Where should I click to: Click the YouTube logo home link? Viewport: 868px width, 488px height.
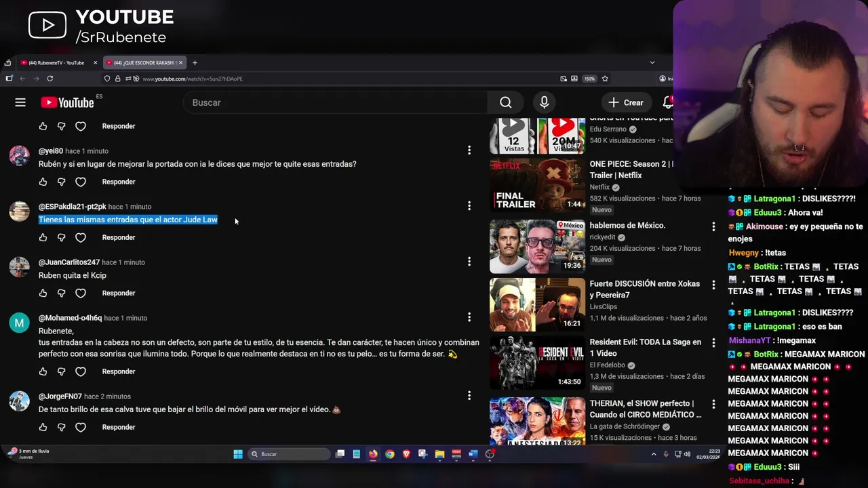pyautogui.click(x=67, y=102)
